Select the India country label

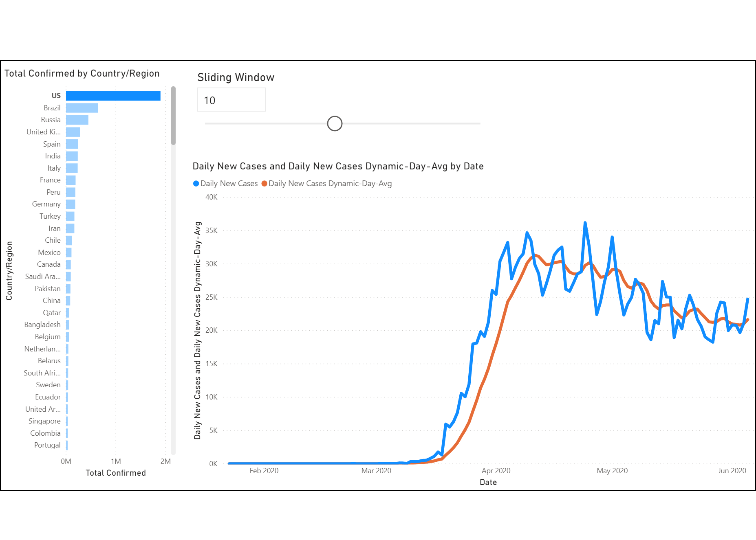tap(53, 156)
